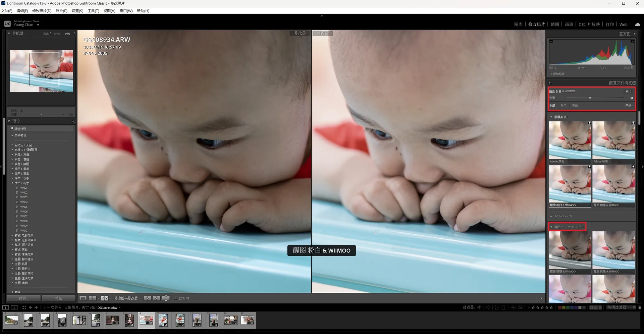Click the 粘贴 paste button
This screenshot has width=644, height=334.
pyautogui.click(x=59, y=298)
